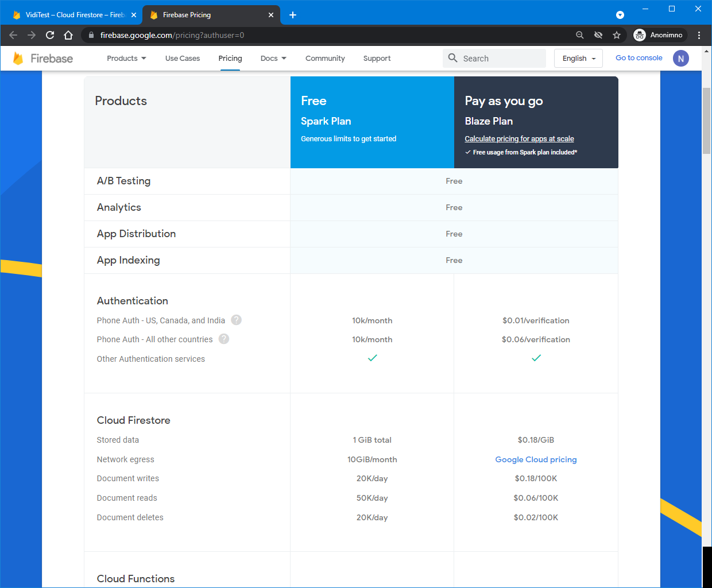Click the 'Other Authentication services' label
The height and width of the screenshot is (588, 712).
tap(151, 359)
